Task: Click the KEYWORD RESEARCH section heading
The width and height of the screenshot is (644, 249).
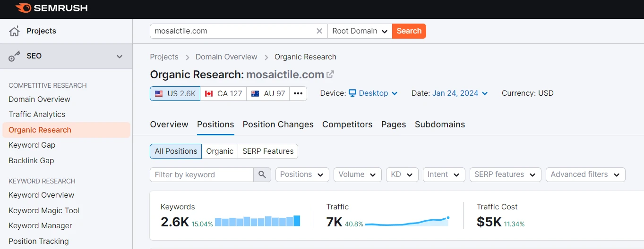Action: pos(42,182)
